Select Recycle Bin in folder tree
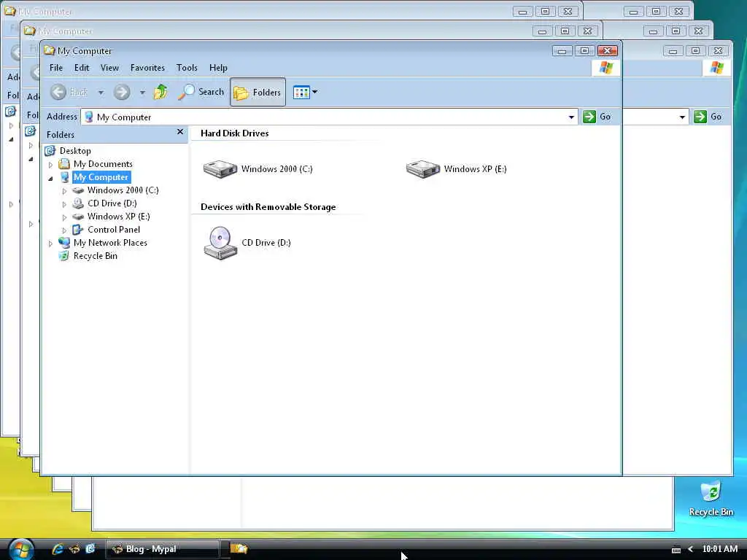747x560 pixels. click(x=96, y=256)
